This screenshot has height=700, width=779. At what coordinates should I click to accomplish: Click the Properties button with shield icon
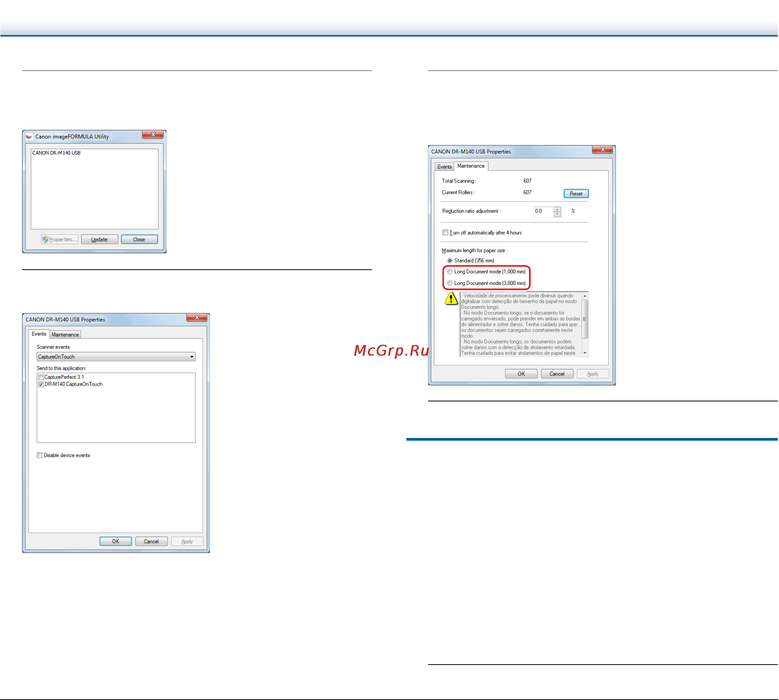(x=60, y=239)
